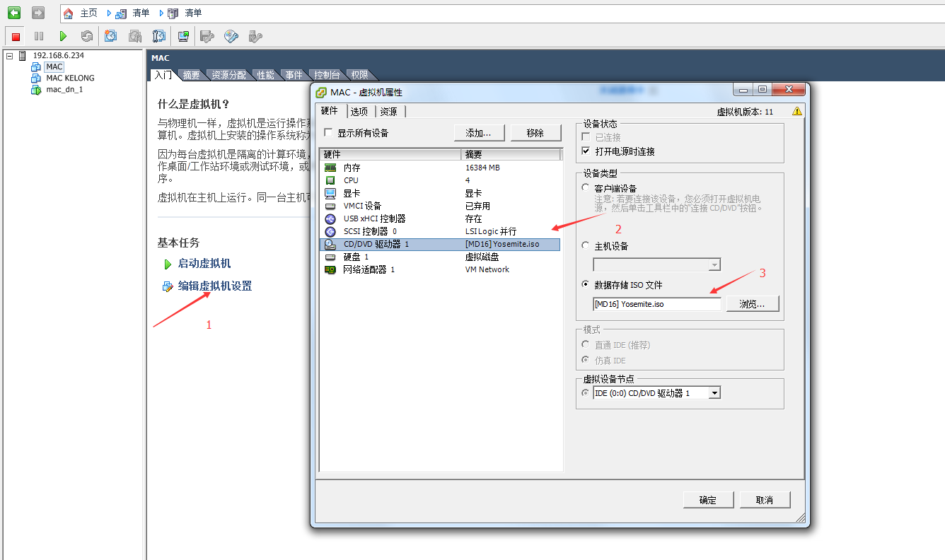This screenshot has height=560, width=945.
Task: Click the 硬件 column header
Action: [390, 154]
